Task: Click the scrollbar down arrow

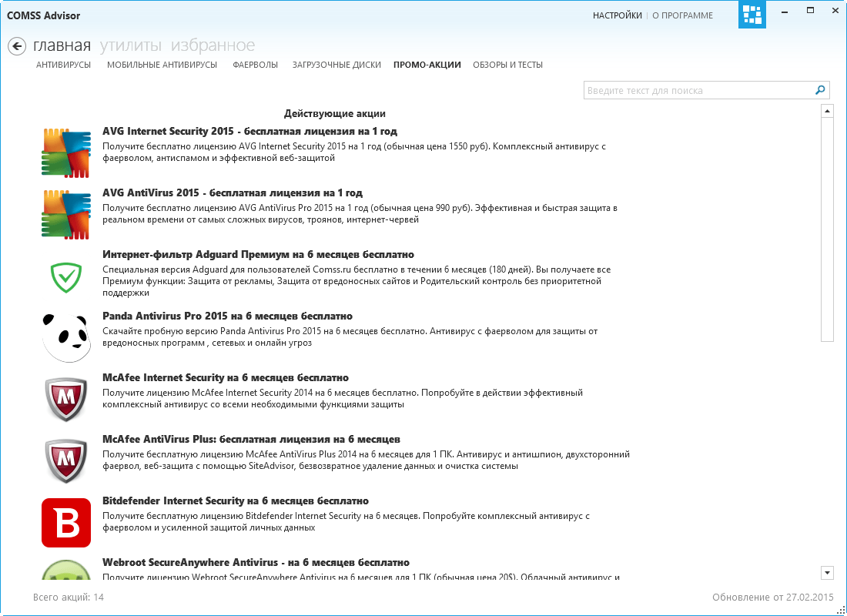Action: pyautogui.click(x=827, y=572)
